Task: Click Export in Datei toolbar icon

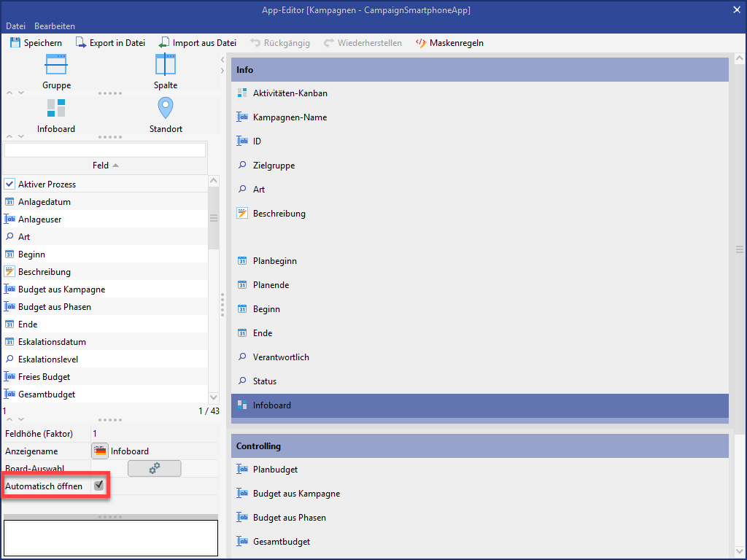Action: tap(81, 43)
